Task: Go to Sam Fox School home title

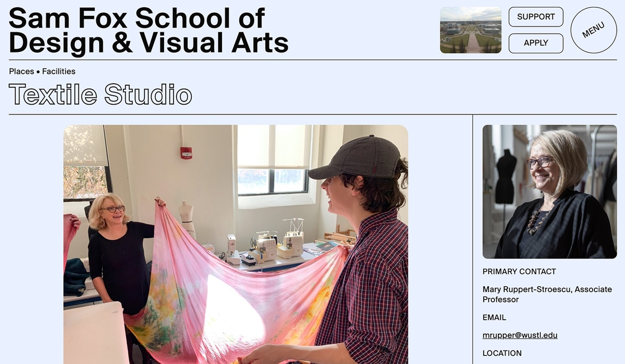Action: coord(149,30)
